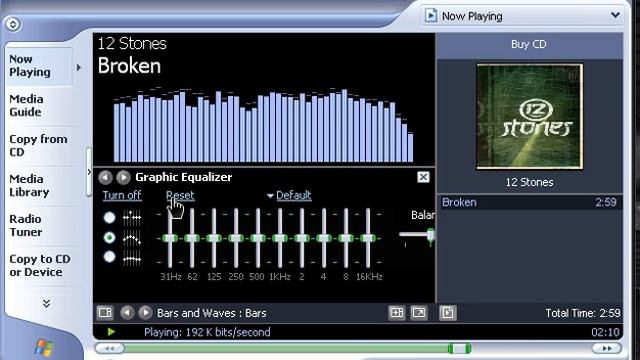
Task: Click the Playing: 192 K bits/second status text
Action: 207,332
